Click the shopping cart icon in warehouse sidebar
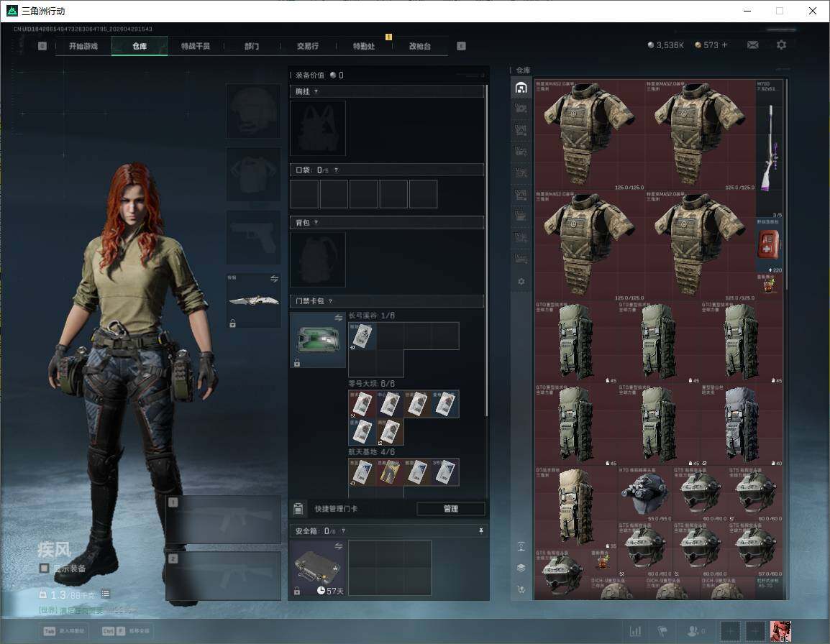This screenshot has width=830, height=644. click(521, 589)
